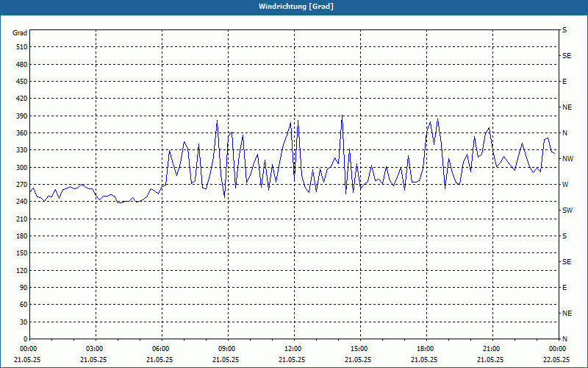Select the E compass label level with 90
Viewport: 588px width, 368px height.
pos(564,288)
